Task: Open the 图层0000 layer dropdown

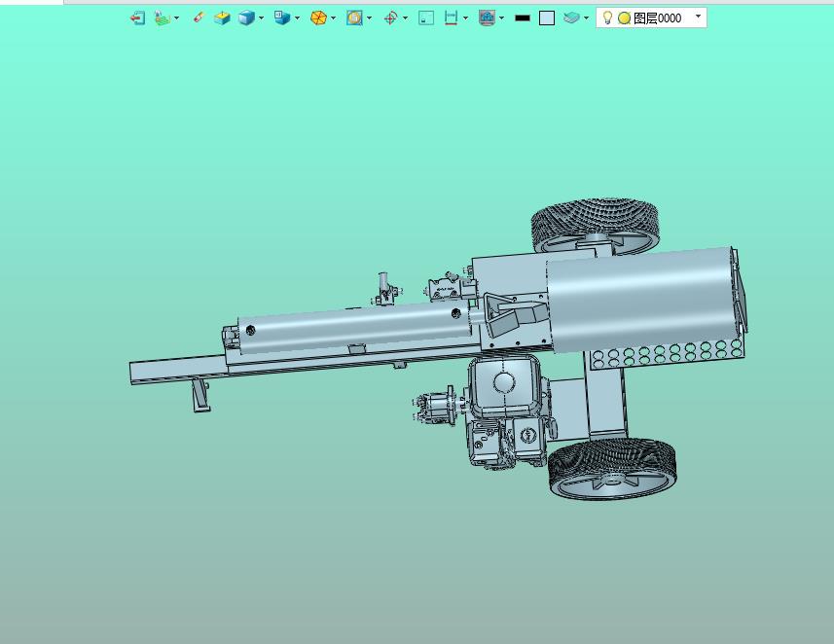Action: pos(699,17)
